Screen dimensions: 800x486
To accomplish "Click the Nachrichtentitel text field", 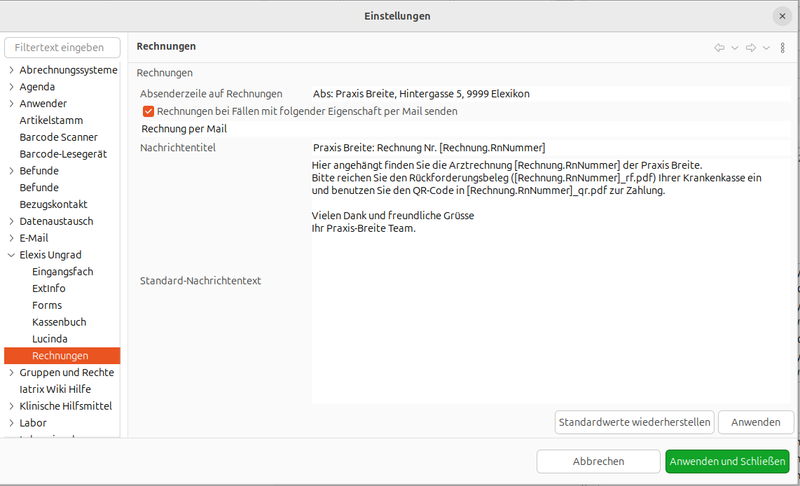I will (550, 147).
